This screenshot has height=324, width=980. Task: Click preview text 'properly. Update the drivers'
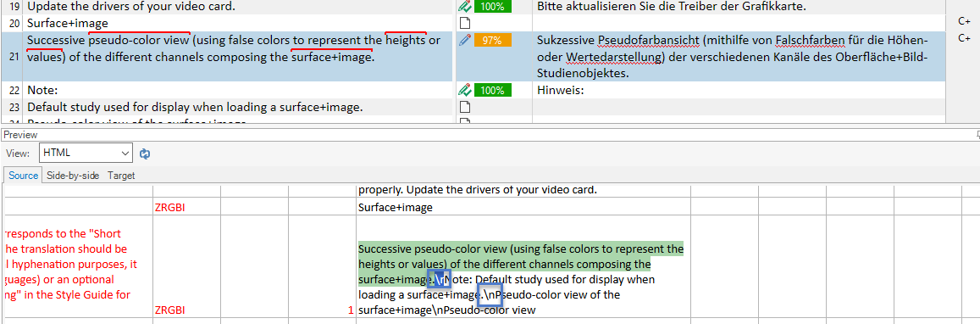478,189
